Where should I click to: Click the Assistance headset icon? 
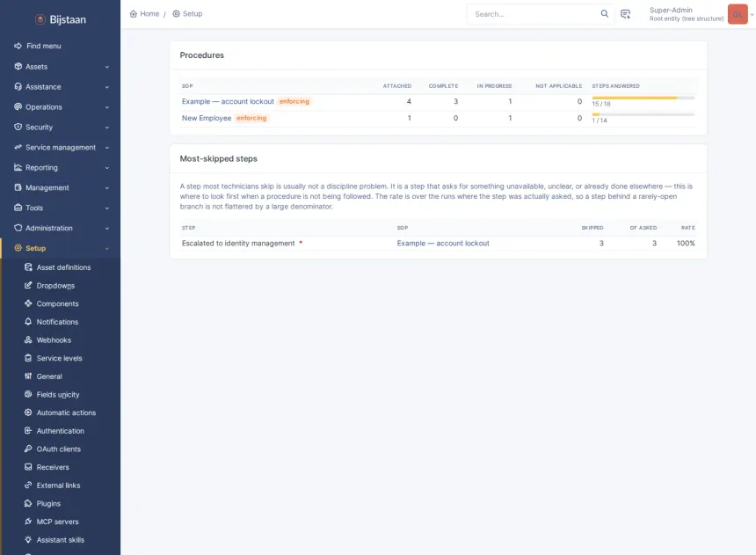click(x=18, y=86)
